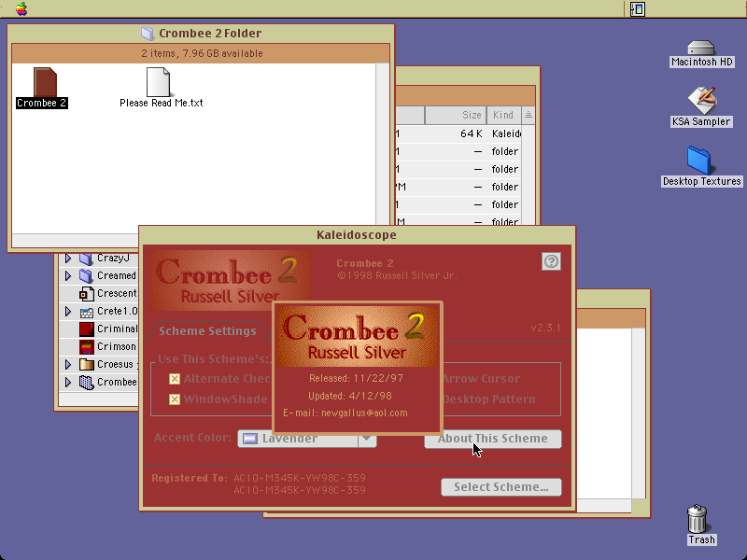
Task: Click the Crombee 2 banner in Kaleidoscope
Action: tap(231, 281)
